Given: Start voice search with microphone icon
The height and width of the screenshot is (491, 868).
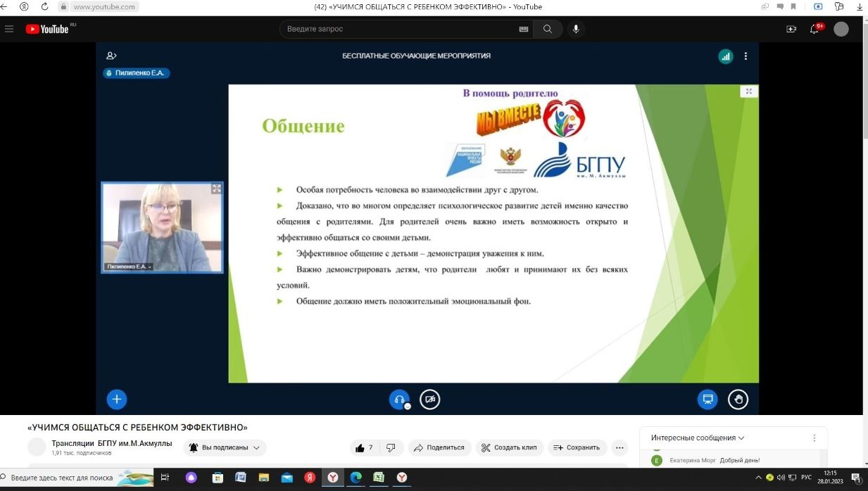Looking at the screenshot, I should pos(576,29).
